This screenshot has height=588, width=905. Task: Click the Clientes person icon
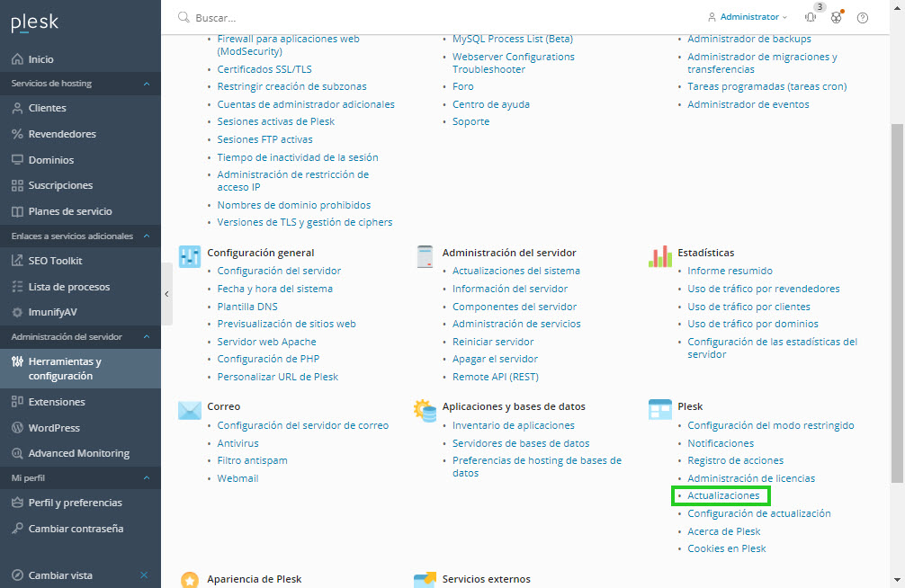[x=17, y=108]
